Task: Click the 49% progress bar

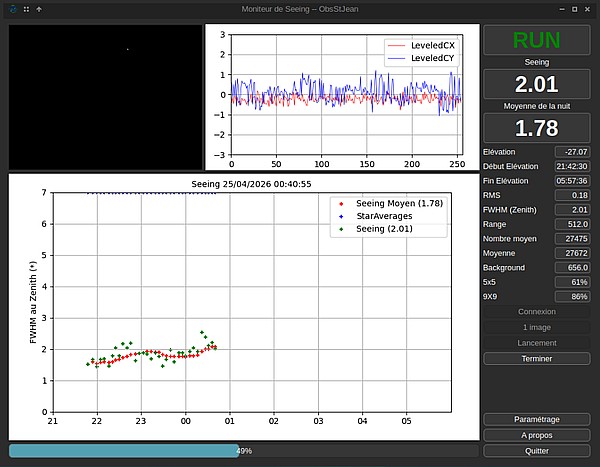Action: click(x=244, y=451)
